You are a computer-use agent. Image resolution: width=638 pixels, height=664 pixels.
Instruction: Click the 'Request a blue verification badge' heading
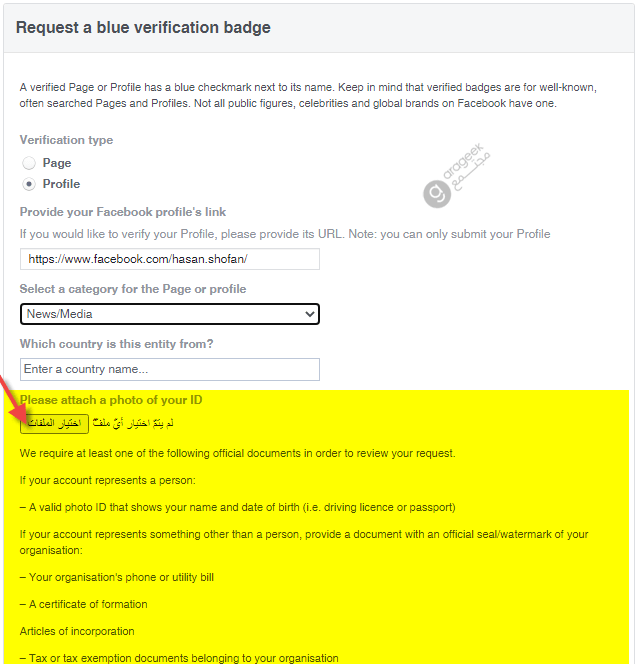143,28
